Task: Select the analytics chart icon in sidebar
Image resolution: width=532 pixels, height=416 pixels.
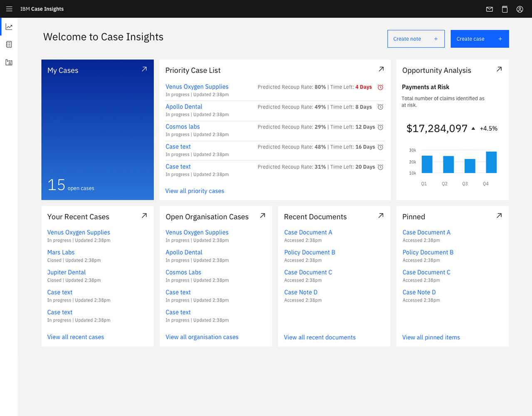Action: click(9, 27)
